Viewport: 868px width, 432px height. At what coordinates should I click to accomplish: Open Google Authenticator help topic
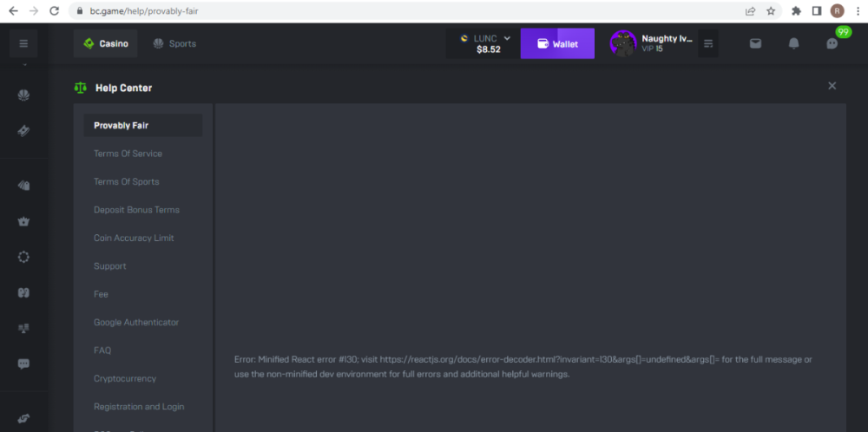(136, 322)
